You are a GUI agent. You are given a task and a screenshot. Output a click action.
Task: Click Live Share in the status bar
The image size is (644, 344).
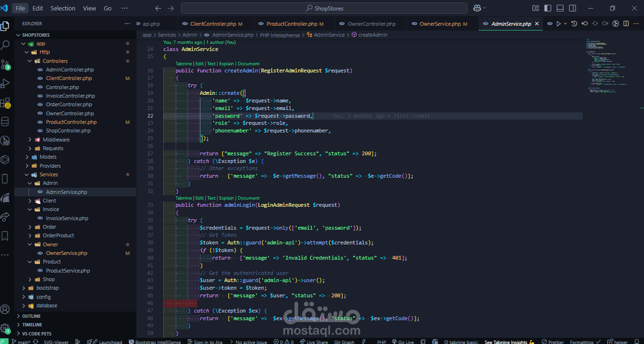tap(314, 342)
